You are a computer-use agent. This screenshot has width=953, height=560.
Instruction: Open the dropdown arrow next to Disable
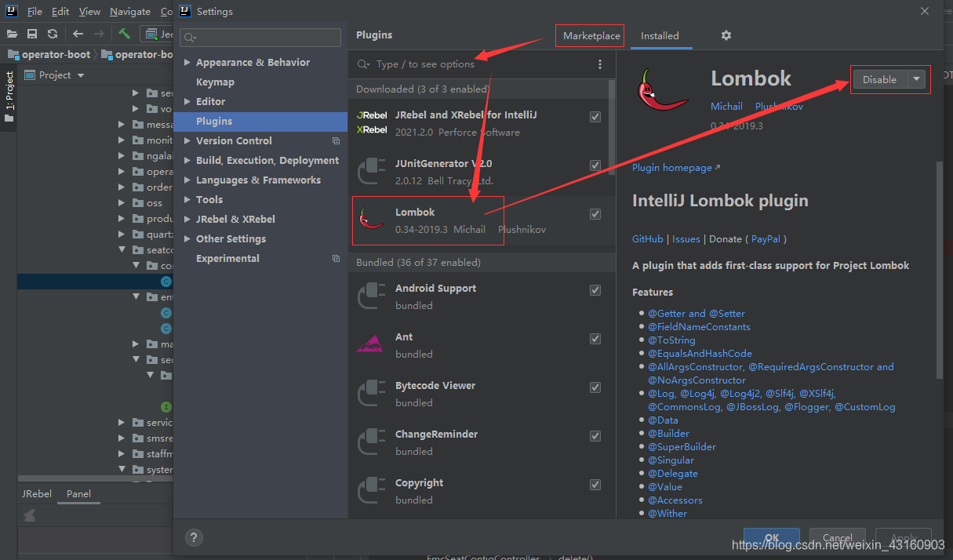[x=916, y=79]
